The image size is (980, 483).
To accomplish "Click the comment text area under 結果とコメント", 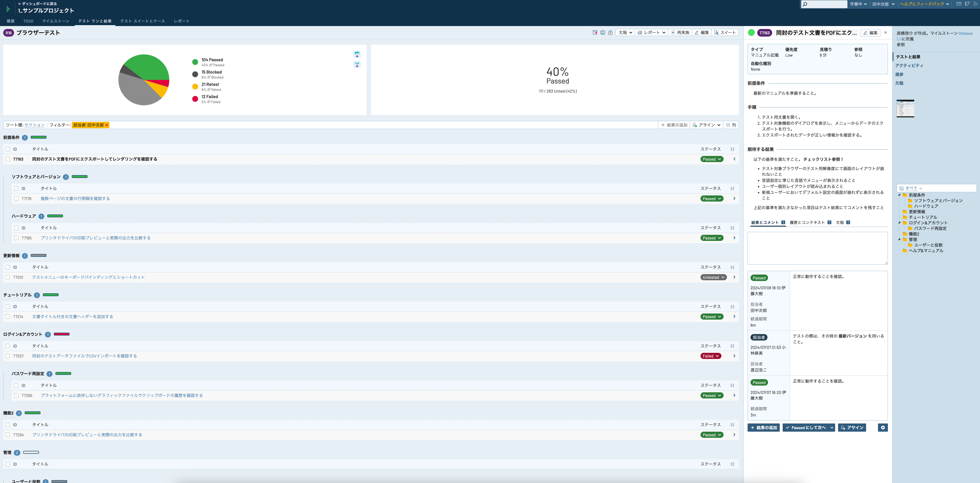I will (818, 248).
